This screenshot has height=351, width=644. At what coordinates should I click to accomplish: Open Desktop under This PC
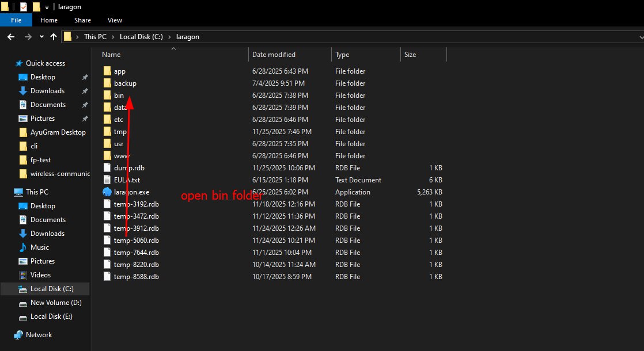click(43, 206)
